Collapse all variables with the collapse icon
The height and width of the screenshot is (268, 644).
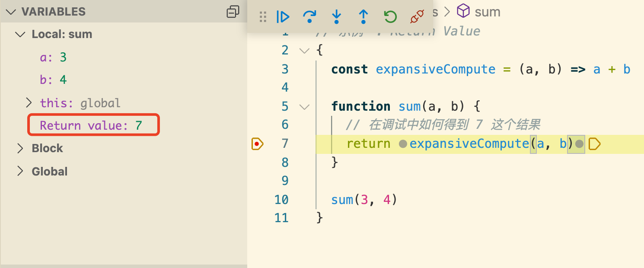(x=233, y=12)
